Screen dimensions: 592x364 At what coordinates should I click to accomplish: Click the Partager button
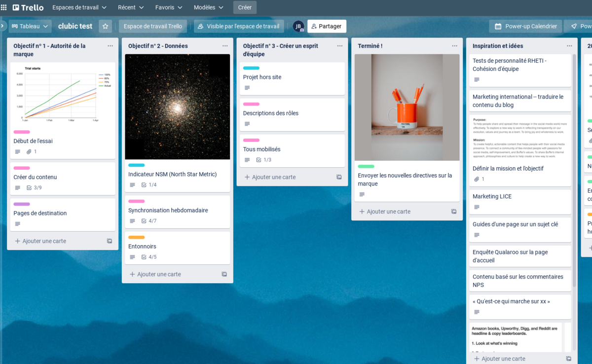tap(327, 26)
